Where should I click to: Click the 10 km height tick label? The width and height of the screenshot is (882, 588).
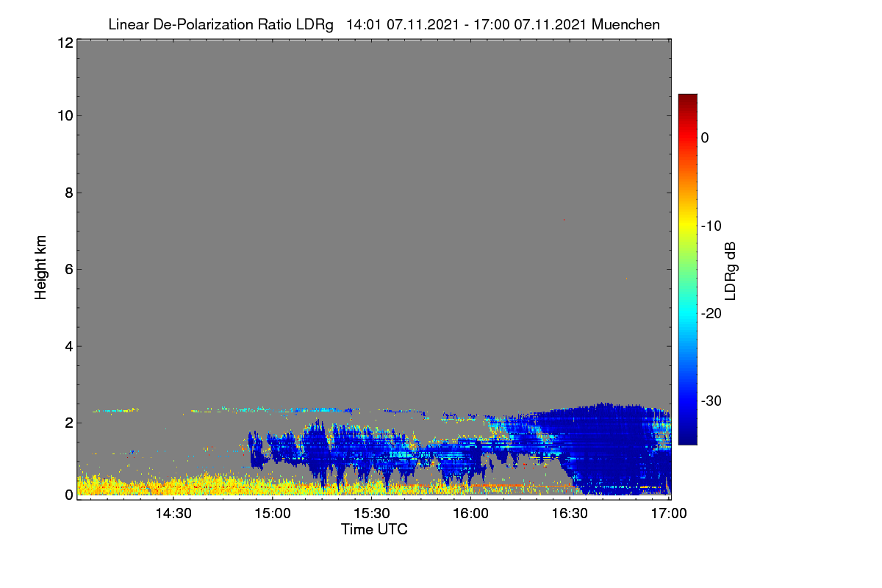coord(65,115)
